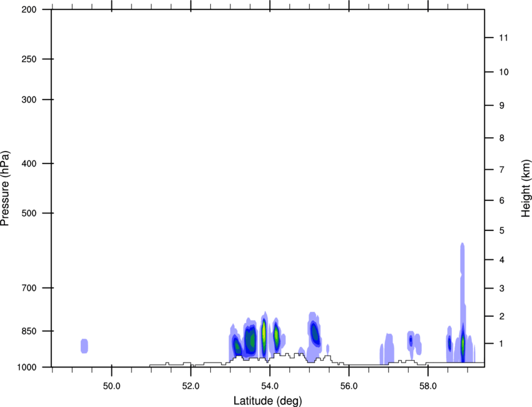Pick the 4 km height label
The height and width of the screenshot is (407, 532).
coord(502,260)
